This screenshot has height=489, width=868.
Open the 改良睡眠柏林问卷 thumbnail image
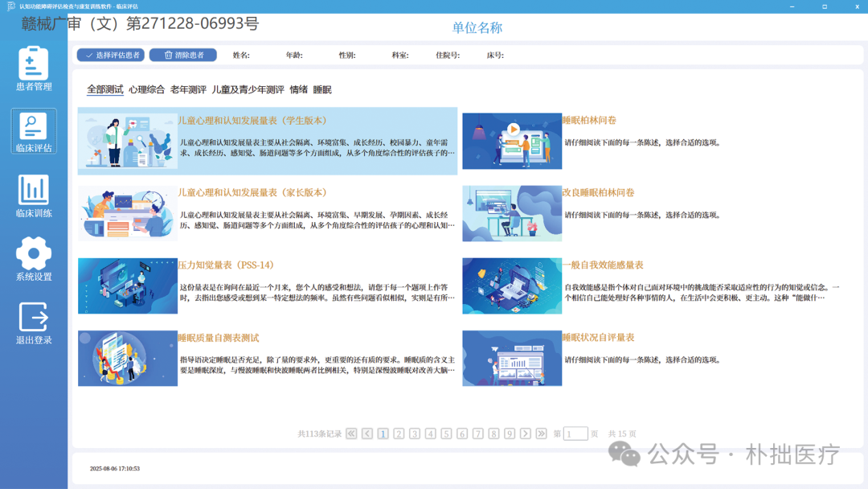coord(512,213)
